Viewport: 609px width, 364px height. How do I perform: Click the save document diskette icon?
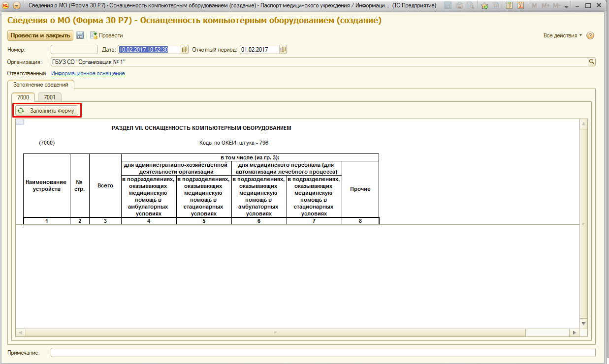[x=80, y=35]
